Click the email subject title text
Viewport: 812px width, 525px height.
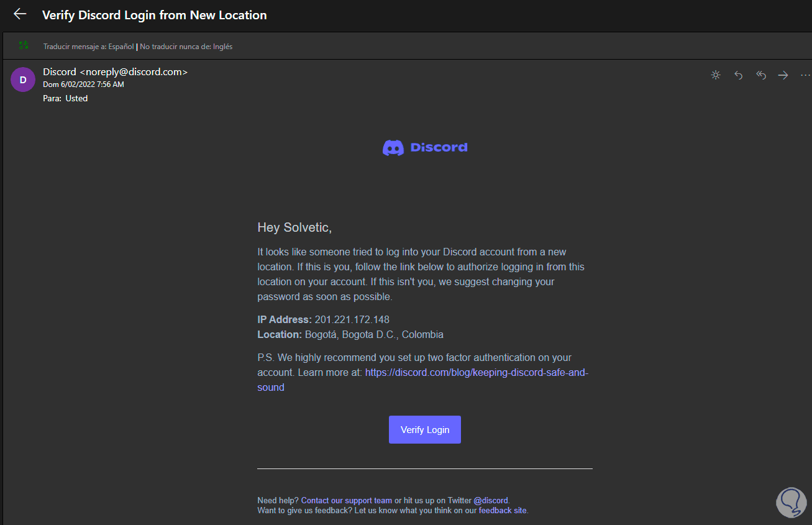pyautogui.click(x=154, y=15)
